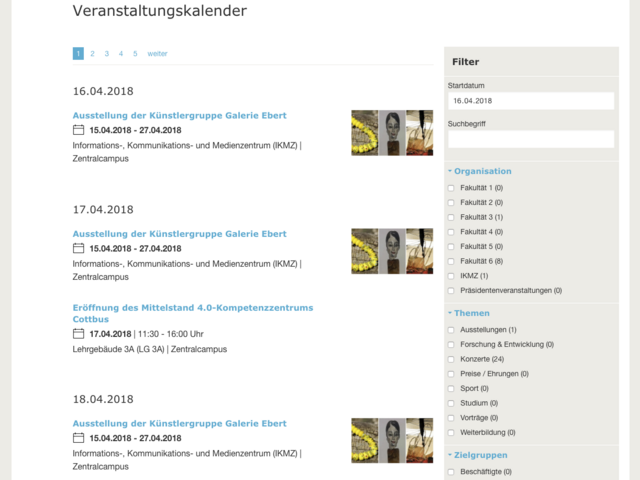Viewport: 640px width, 480px height.
Task: Open exhibition thumbnail under 16.04.2018
Action: (x=392, y=133)
